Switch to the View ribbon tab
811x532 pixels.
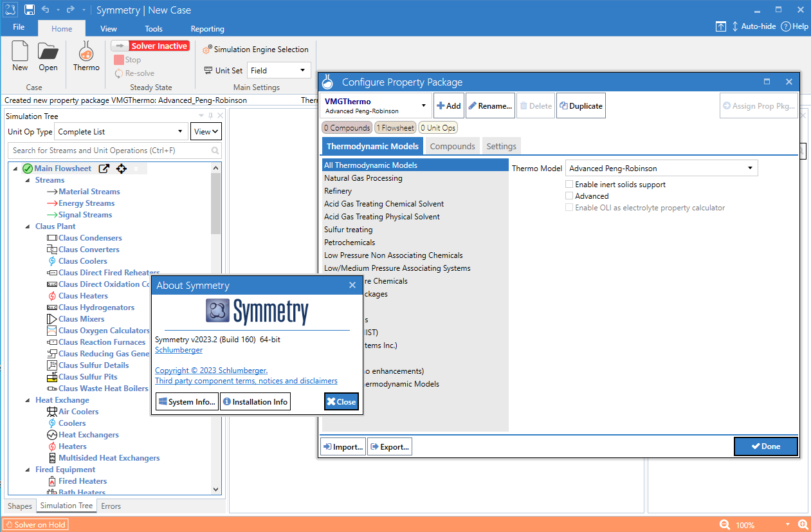click(109, 28)
